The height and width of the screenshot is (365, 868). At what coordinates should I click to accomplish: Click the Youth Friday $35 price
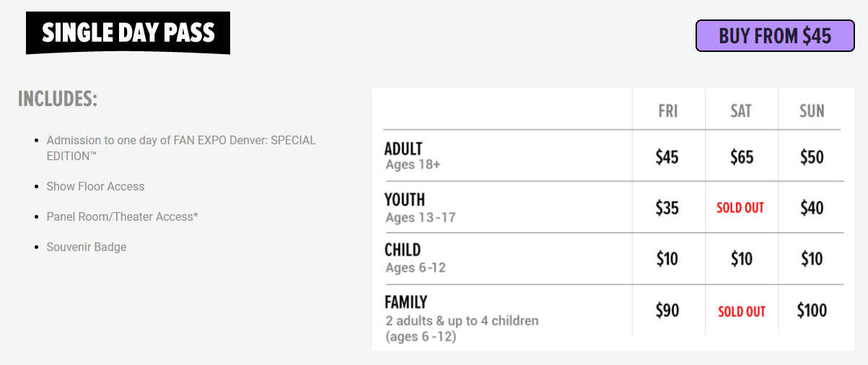pyautogui.click(x=667, y=208)
